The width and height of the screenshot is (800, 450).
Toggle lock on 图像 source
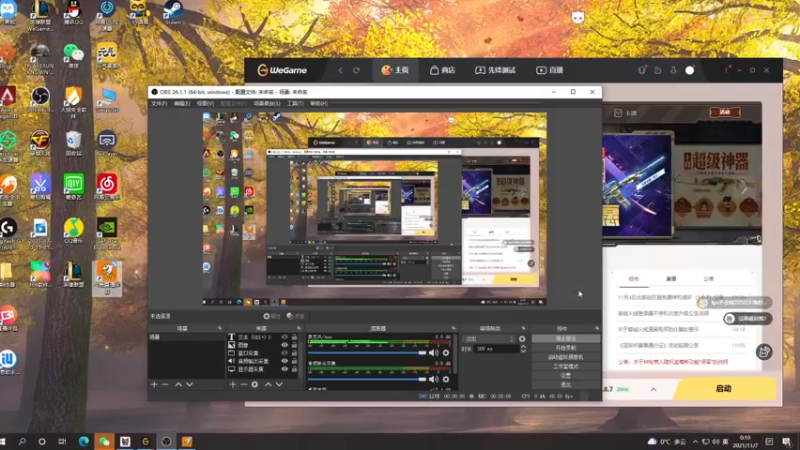(x=294, y=345)
